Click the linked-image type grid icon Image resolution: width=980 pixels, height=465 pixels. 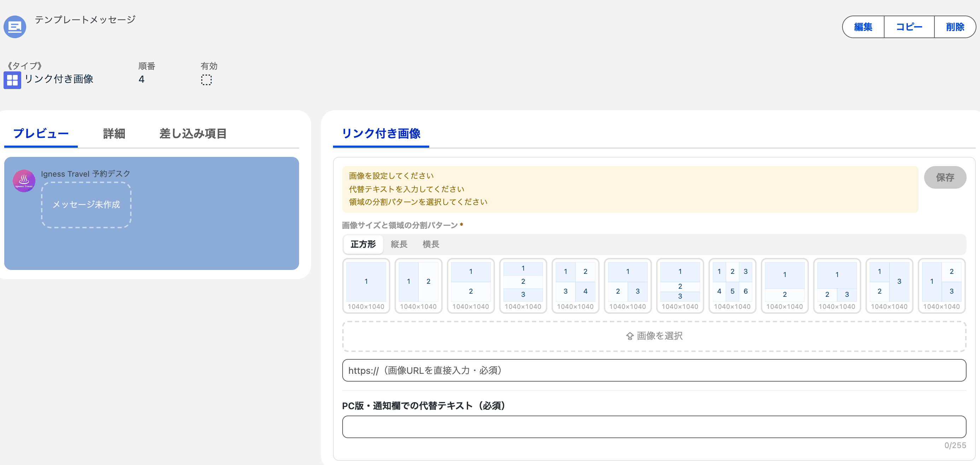coord(12,80)
